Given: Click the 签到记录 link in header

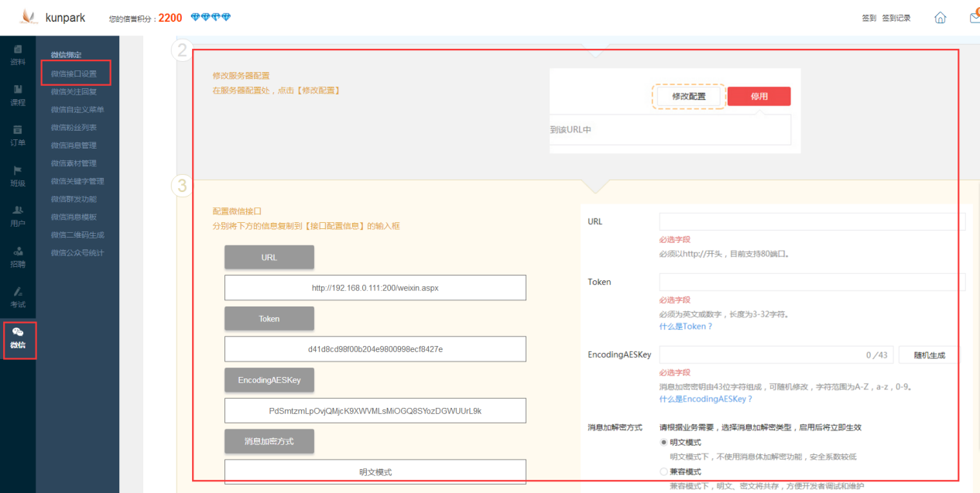Looking at the screenshot, I should pos(896,18).
